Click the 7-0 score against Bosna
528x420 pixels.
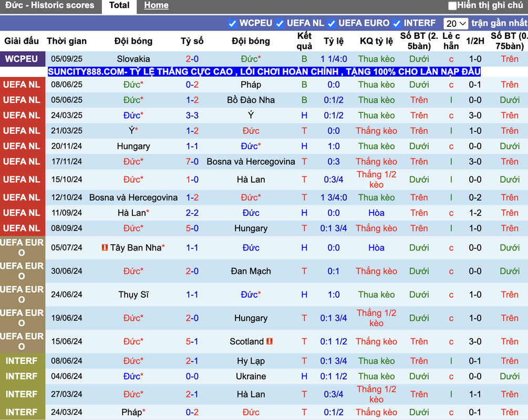click(192, 162)
